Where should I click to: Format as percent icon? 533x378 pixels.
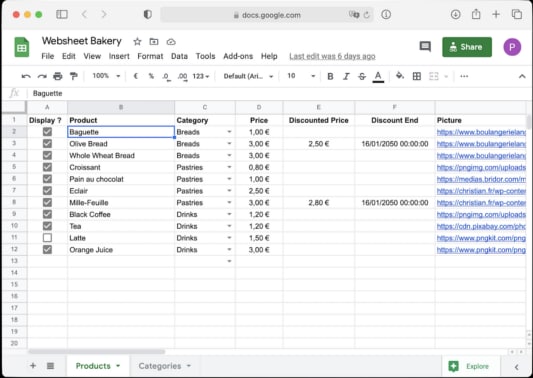coord(151,76)
